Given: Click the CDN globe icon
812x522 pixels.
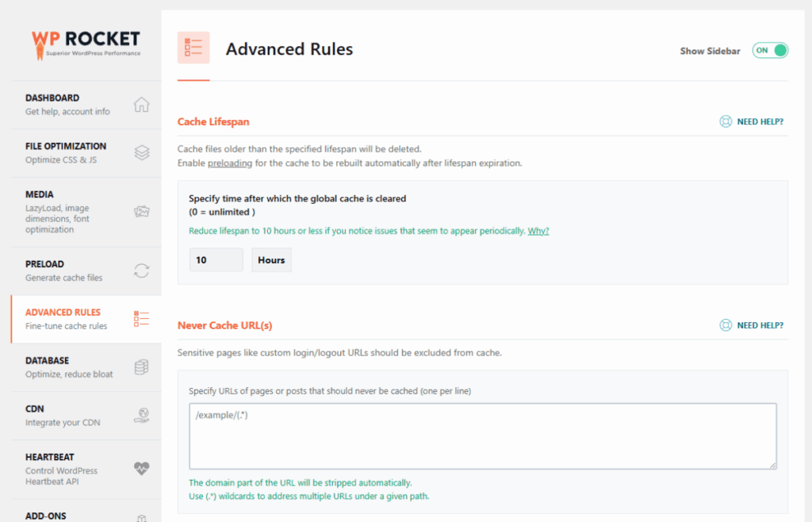Looking at the screenshot, I should pos(141,416).
